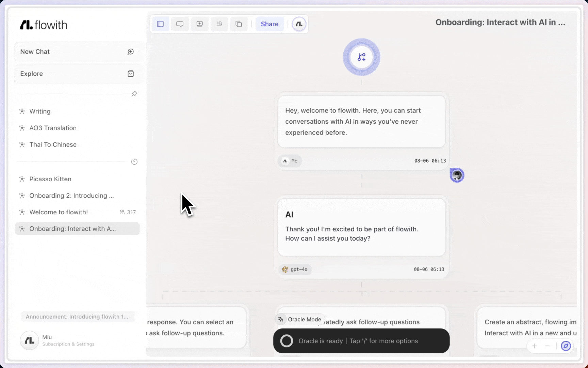Click the flowith logo in sidebar
This screenshot has width=588, height=368.
click(44, 25)
